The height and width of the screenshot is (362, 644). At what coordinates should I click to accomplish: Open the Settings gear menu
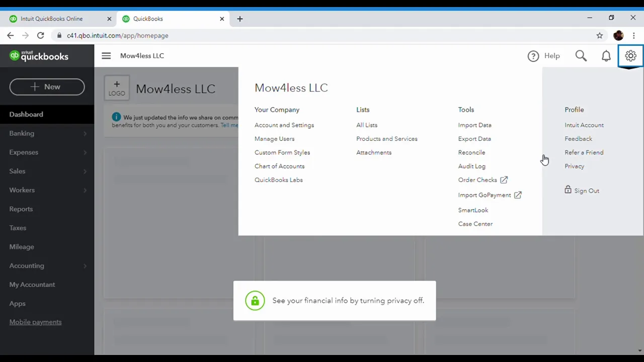coord(630,56)
